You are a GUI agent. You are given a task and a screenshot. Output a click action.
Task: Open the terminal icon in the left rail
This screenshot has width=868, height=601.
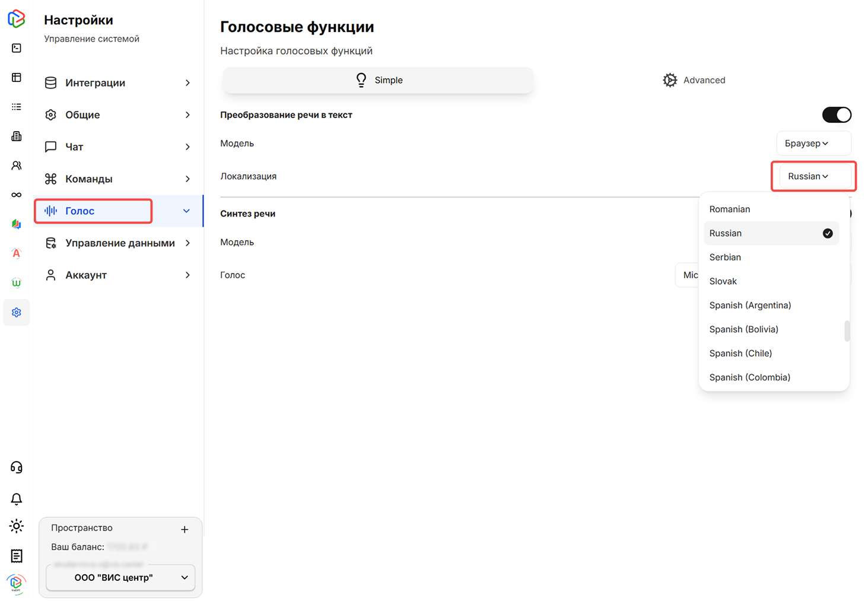point(17,48)
